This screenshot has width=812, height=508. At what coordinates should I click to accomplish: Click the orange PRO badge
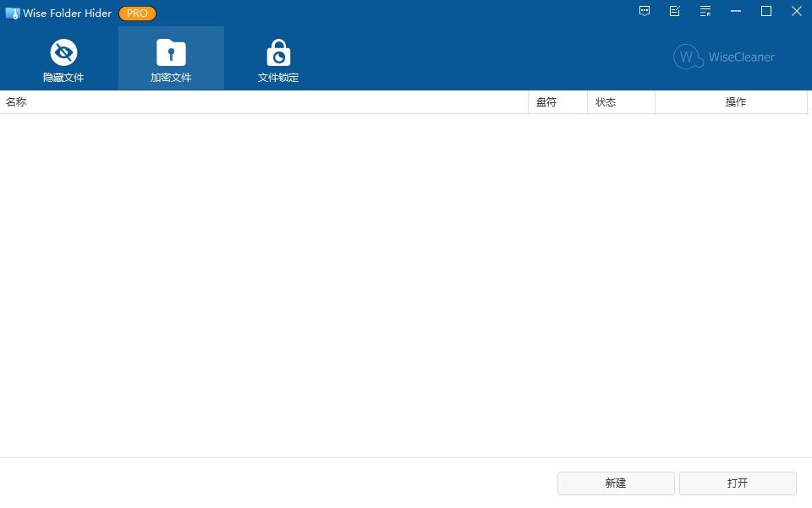click(137, 14)
